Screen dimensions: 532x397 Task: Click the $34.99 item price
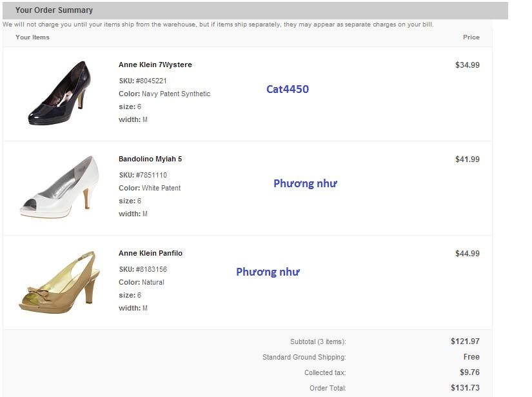[468, 65]
